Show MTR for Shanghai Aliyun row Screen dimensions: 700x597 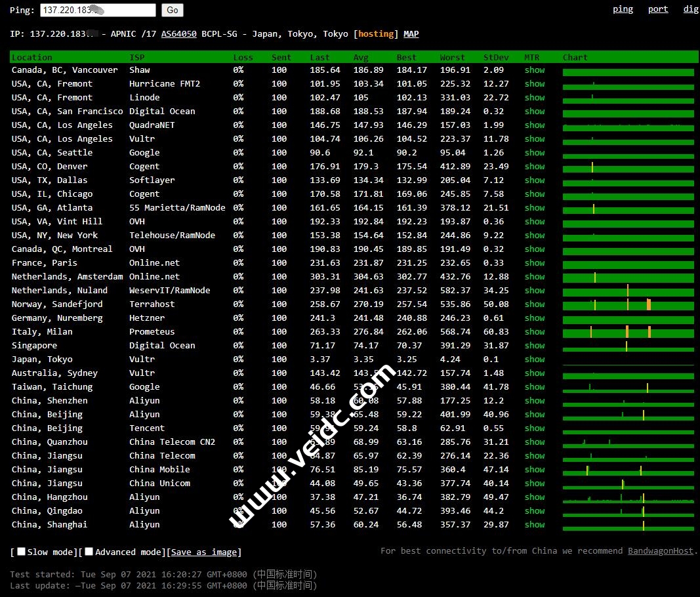pyautogui.click(x=535, y=525)
